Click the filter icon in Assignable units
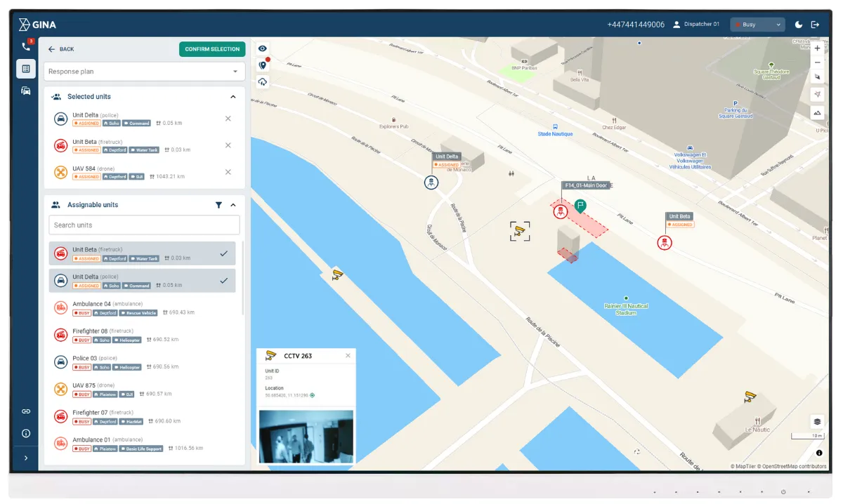This screenshot has width=843, height=504. (218, 205)
